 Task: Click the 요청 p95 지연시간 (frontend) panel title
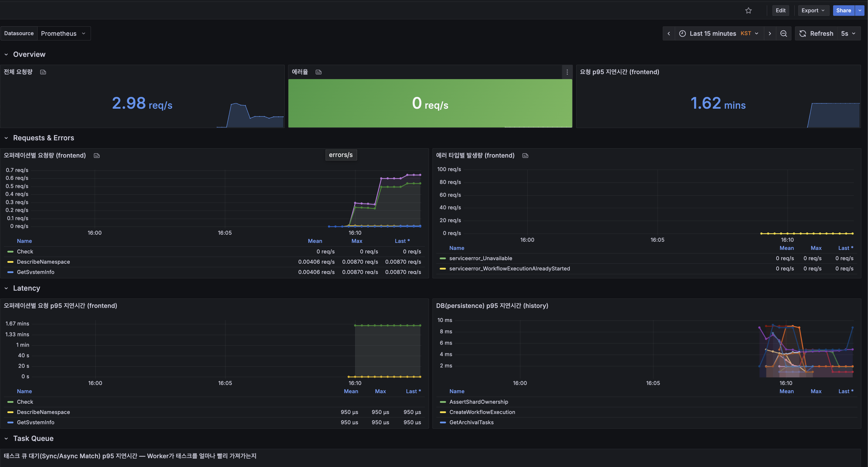(x=619, y=72)
